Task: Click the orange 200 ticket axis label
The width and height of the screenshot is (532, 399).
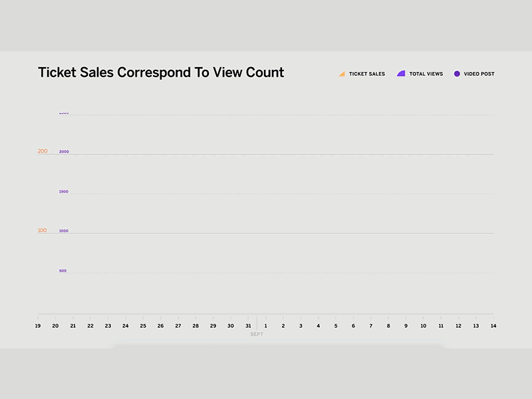Action: 43,151
